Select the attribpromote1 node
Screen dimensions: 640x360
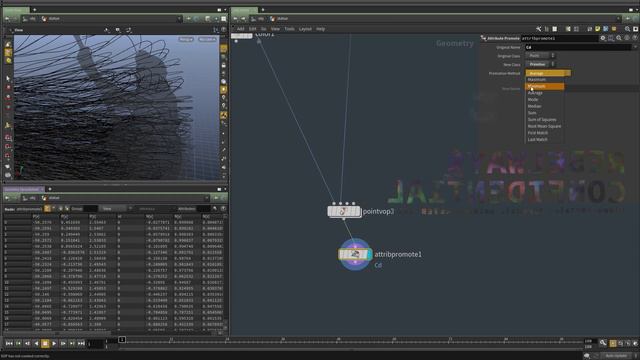tap(354, 254)
